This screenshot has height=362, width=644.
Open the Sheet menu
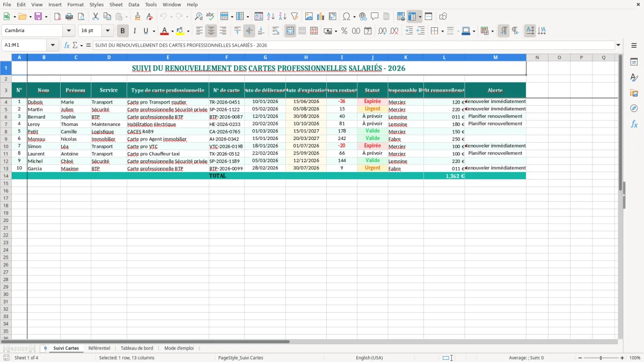[116, 4]
